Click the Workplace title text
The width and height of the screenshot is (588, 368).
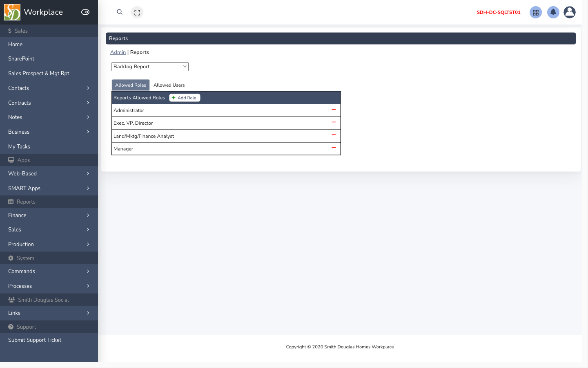[x=43, y=12]
